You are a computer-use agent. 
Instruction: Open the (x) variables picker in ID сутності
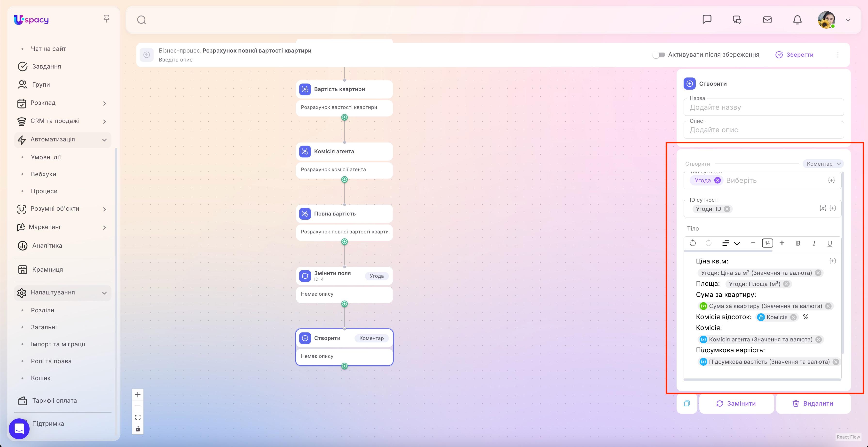point(823,208)
